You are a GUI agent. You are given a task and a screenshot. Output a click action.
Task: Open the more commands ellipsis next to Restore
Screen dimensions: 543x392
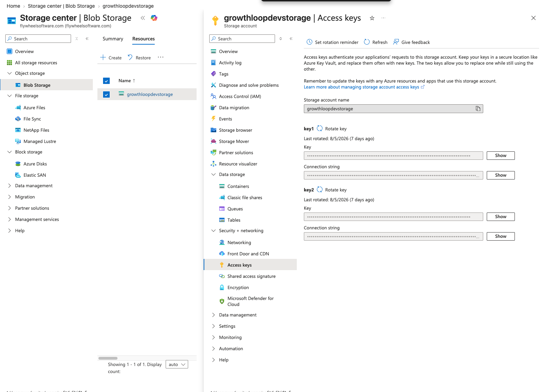coord(161,57)
